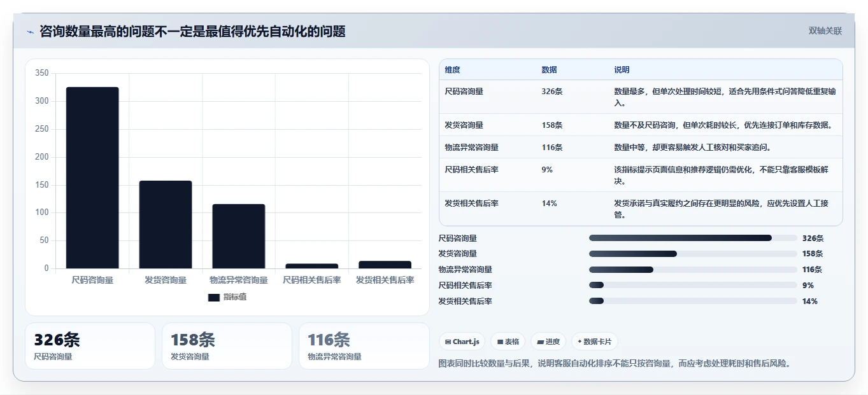Click the 发货咨询量 x-axis label under the chart
The height and width of the screenshot is (395, 868).
(166, 280)
